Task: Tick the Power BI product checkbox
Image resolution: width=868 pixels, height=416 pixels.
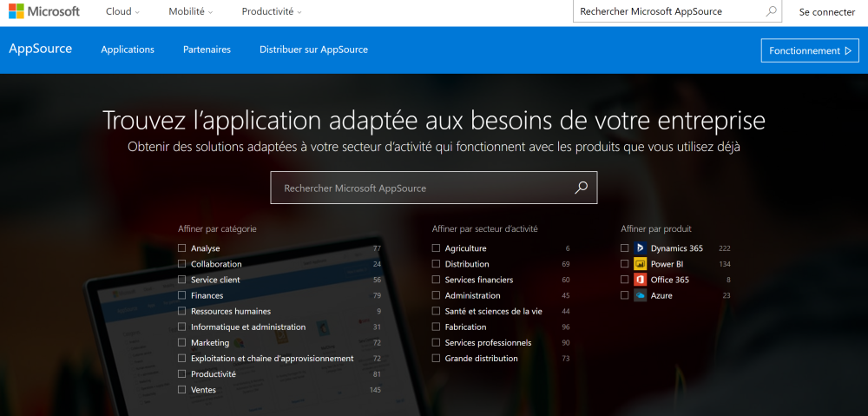Action: tap(624, 264)
